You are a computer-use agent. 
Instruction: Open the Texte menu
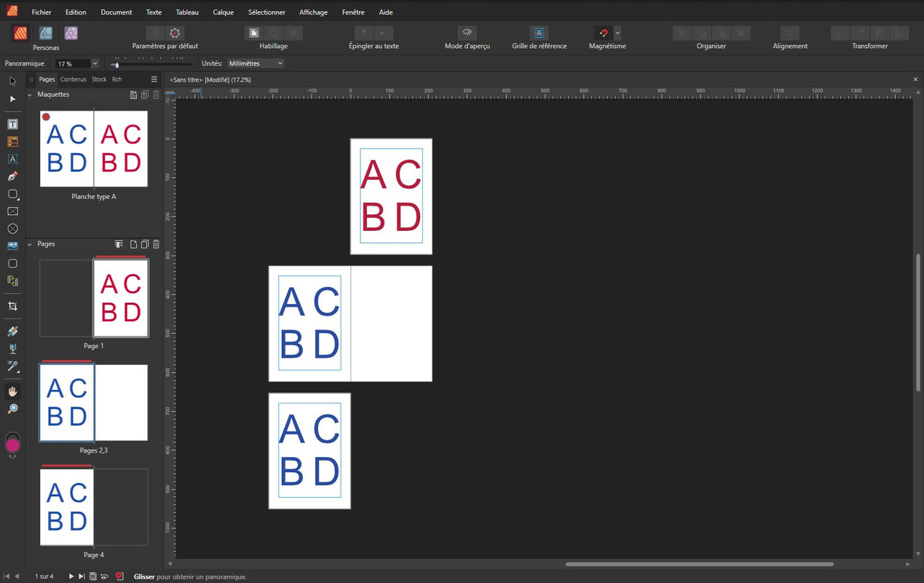pyautogui.click(x=154, y=12)
